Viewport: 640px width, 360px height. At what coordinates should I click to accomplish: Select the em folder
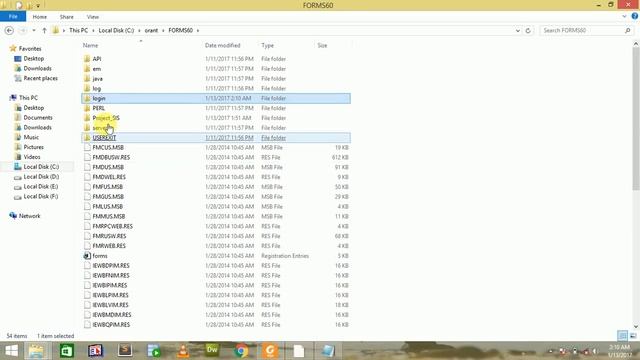pyautogui.click(x=96, y=69)
